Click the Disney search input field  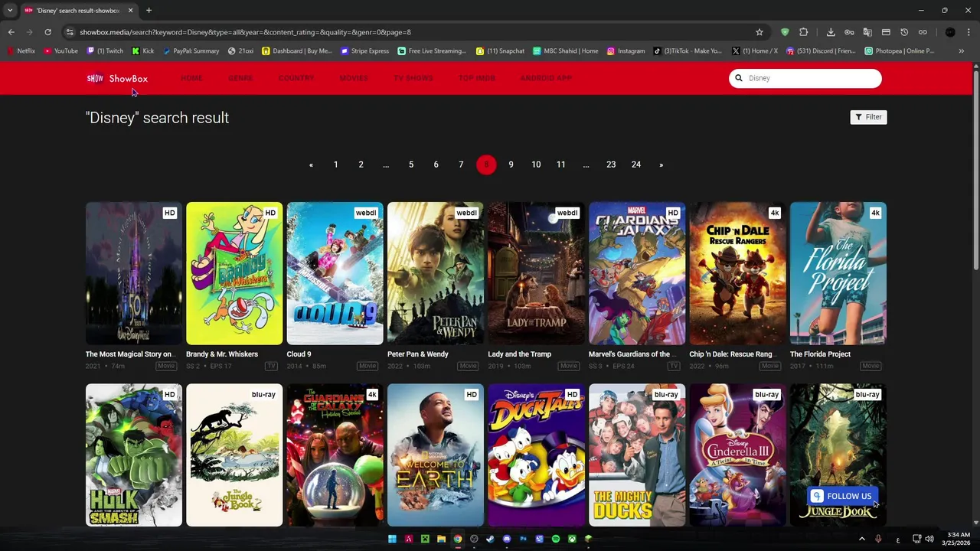(805, 78)
